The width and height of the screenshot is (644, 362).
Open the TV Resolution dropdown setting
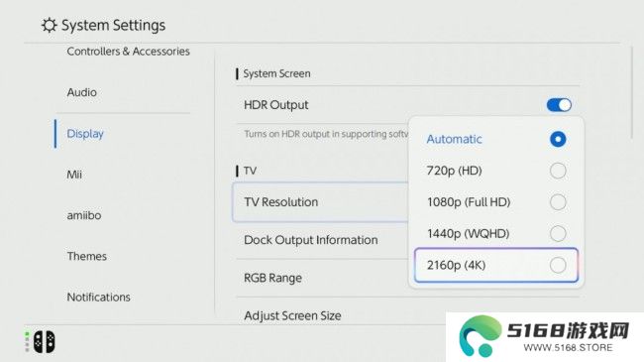point(320,202)
